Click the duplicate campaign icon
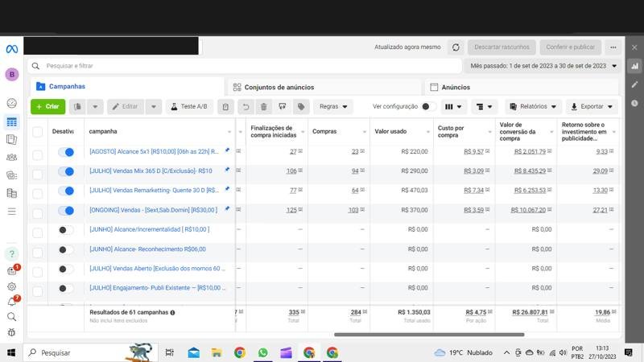The width and height of the screenshot is (644, 362). (77, 107)
